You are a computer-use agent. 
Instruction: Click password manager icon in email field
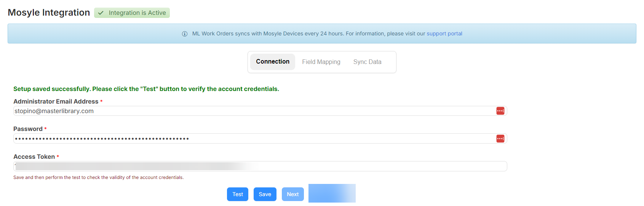(x=500, y=111)
